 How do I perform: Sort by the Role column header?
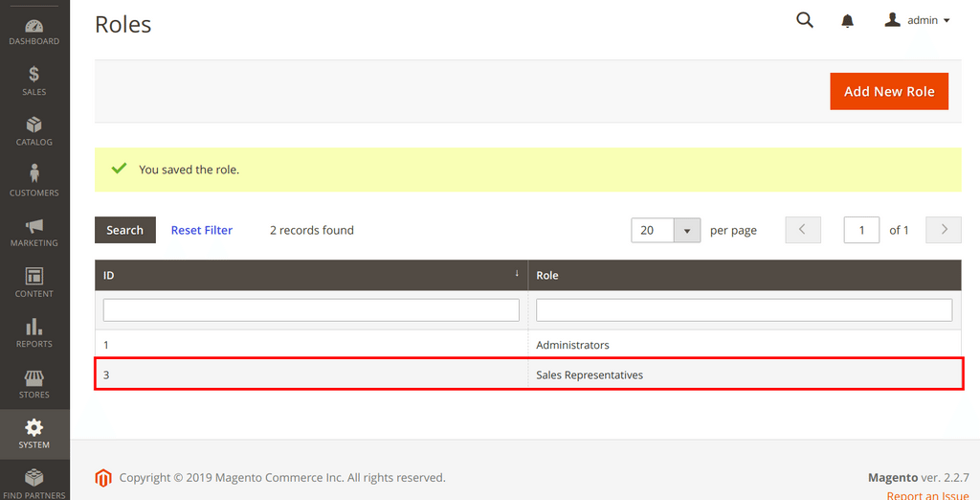coord(745,275)
